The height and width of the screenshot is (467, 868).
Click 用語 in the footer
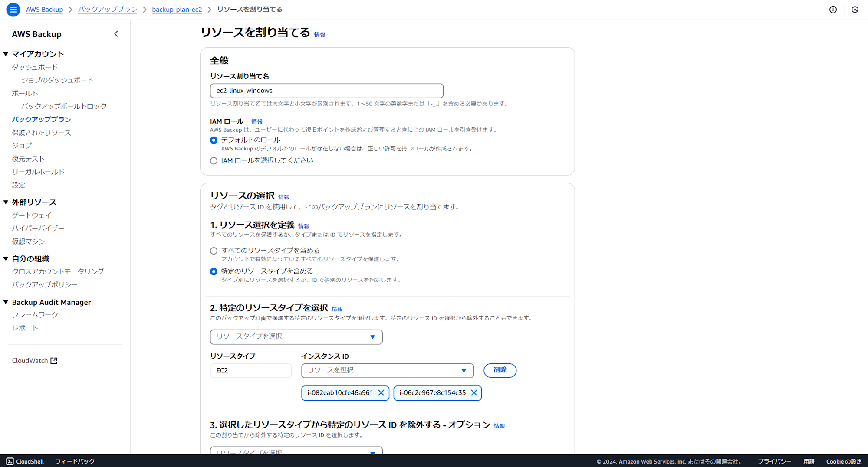(809, 461)
